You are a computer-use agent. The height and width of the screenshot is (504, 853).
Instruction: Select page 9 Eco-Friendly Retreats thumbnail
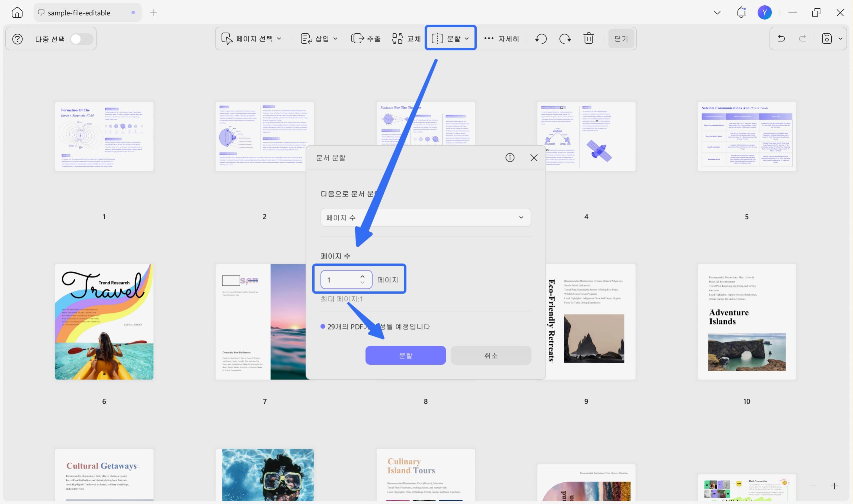(x=590, y=322)
